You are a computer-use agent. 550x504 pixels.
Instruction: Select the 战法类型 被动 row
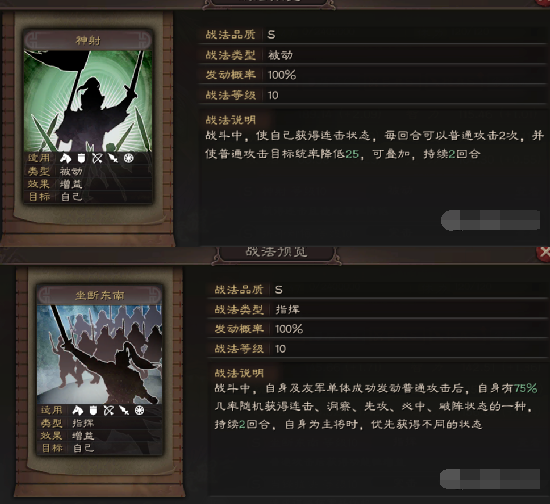click(x=373, y=55)
